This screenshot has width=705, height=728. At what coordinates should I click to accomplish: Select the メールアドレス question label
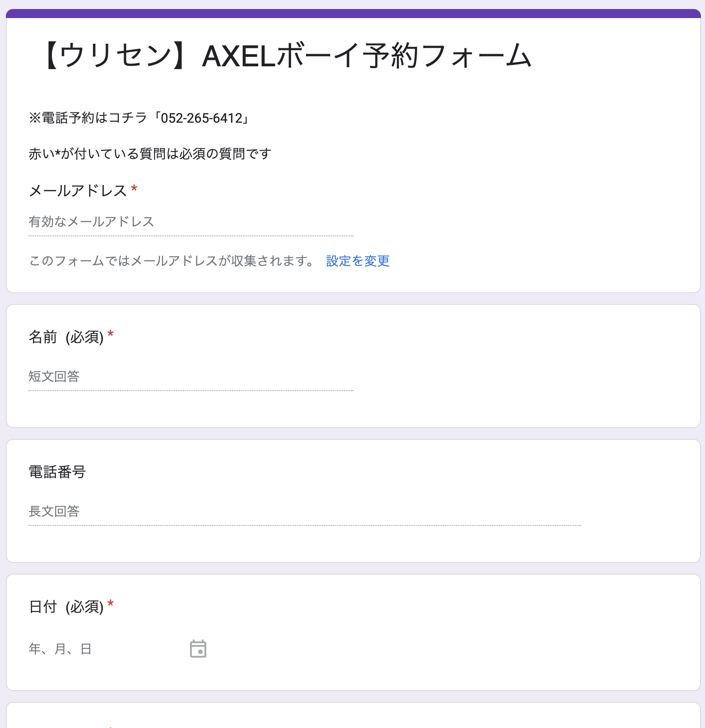78,191
